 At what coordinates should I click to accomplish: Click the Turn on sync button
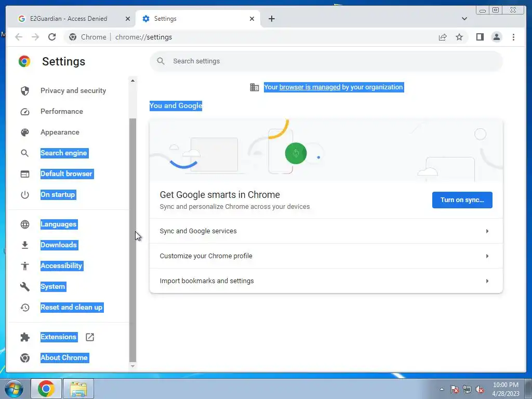(x=462, y=200)
